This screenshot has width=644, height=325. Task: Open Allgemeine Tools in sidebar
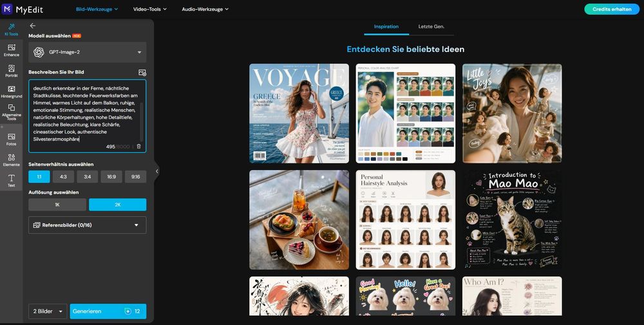tap(11, 112)
